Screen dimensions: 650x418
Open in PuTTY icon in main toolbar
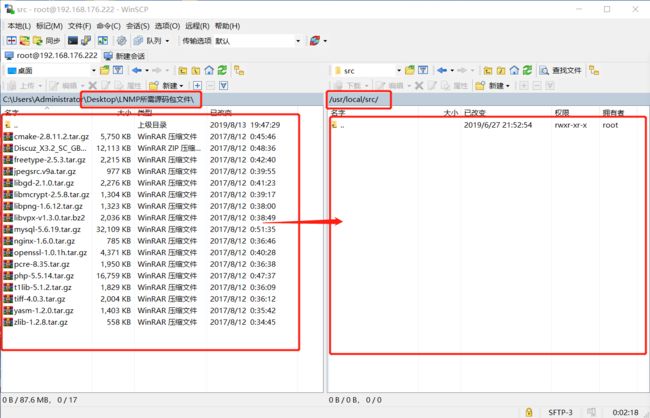point(86,41)
